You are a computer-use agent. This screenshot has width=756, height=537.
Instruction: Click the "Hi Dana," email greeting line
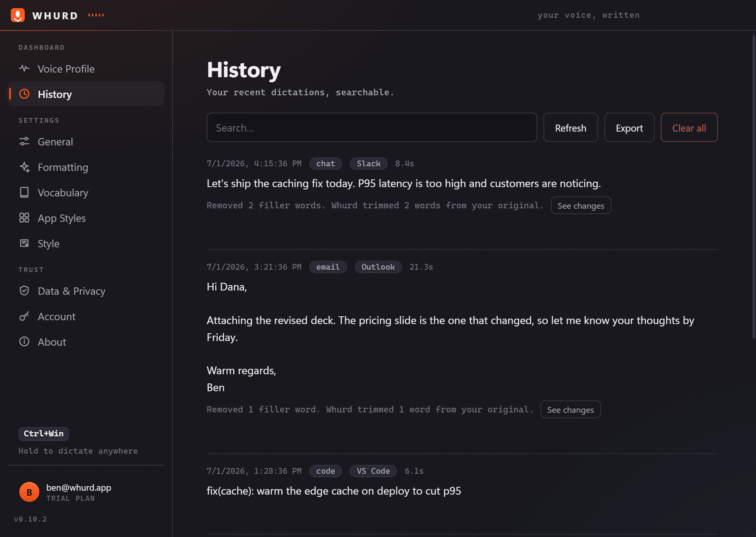(227, 287)
